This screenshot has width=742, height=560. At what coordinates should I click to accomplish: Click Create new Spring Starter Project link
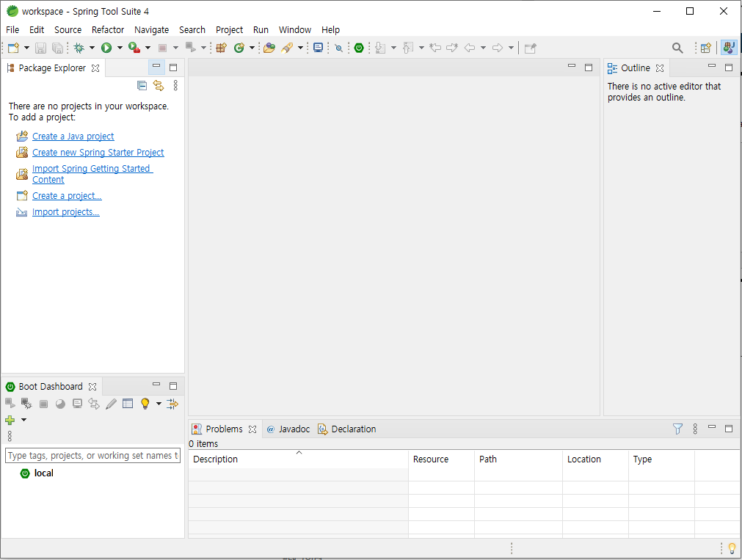point(98,153)
